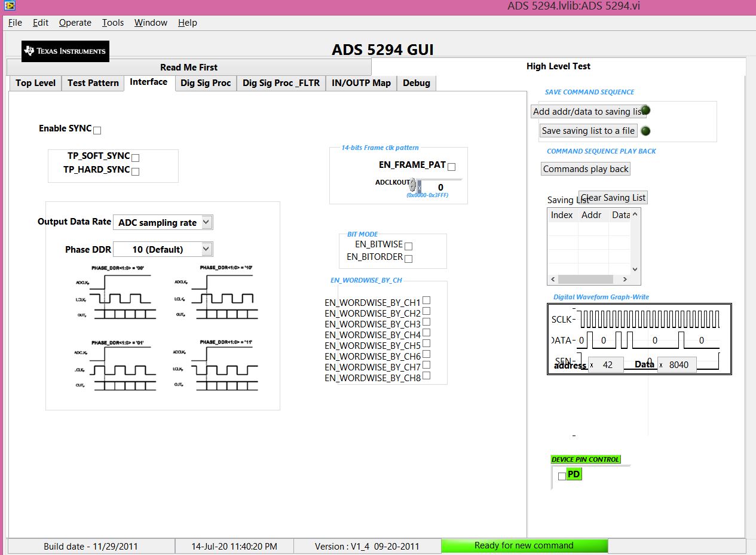756x555 pixels.
Task: Click the Version : V1_4 09-20-2011 text
Action: point(368,546)
